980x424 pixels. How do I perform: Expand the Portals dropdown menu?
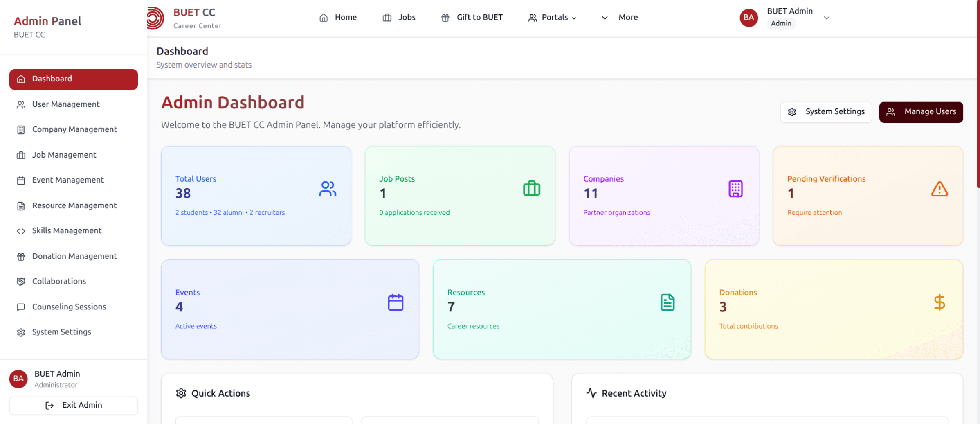[552, 18]
